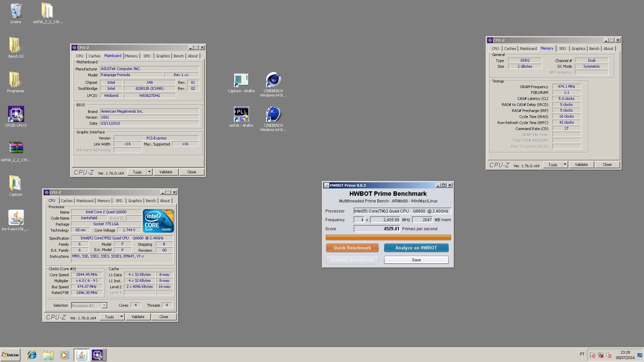Select CPU tab in Memory CPU-Z window
The width and height of the screenshot is (644, 362).
pyautogui.click(x=495, y=49)
